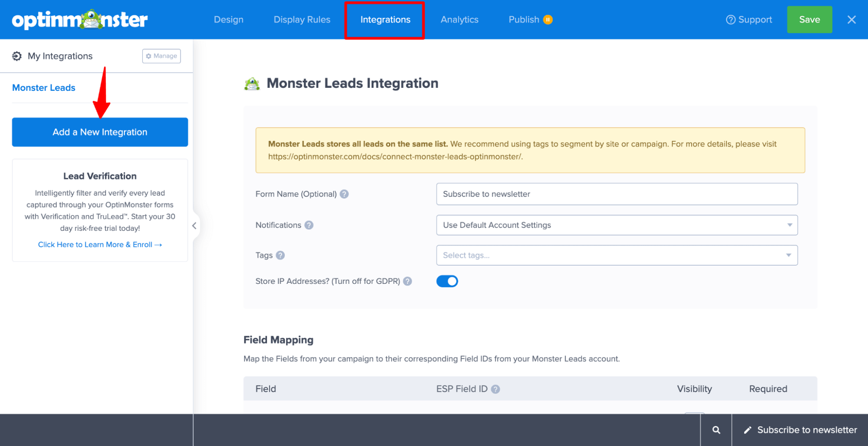Click the 'Lead Verification' heading

coord(100,176)
